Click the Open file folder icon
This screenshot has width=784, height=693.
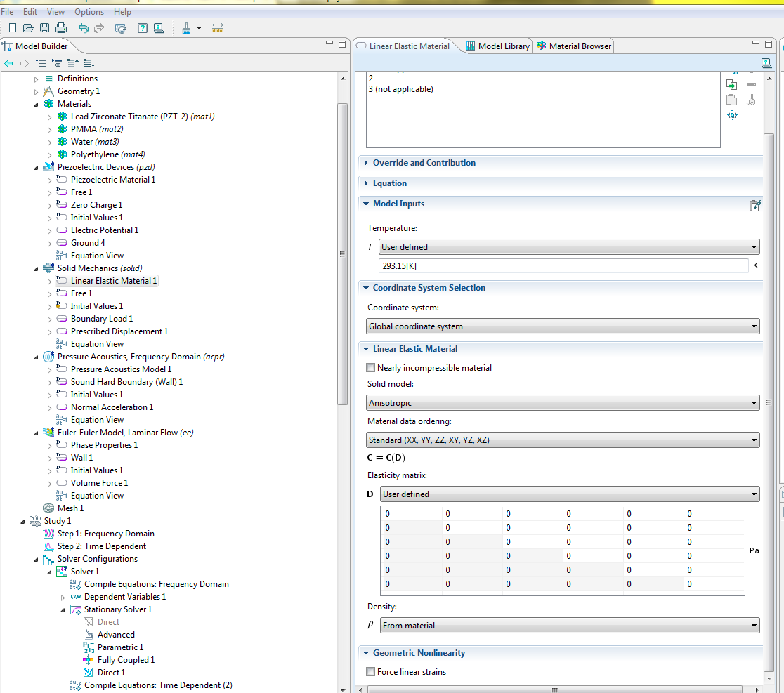tap(28, 28)
